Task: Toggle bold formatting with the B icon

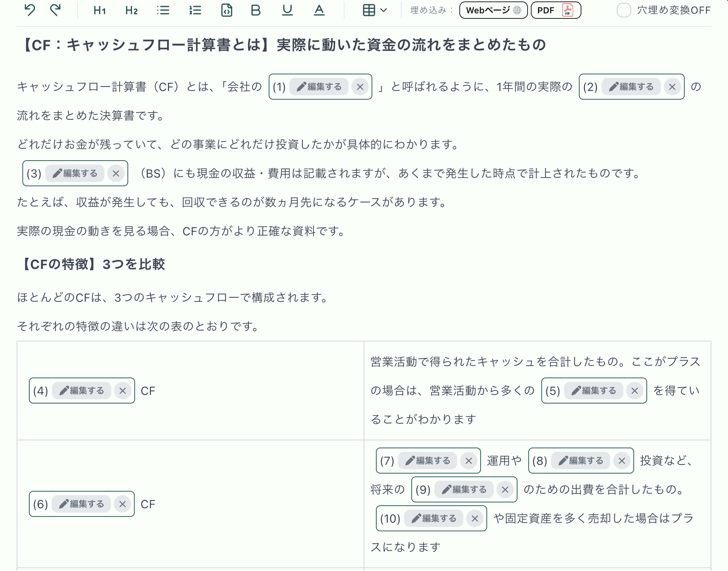Action: (255, 10)
